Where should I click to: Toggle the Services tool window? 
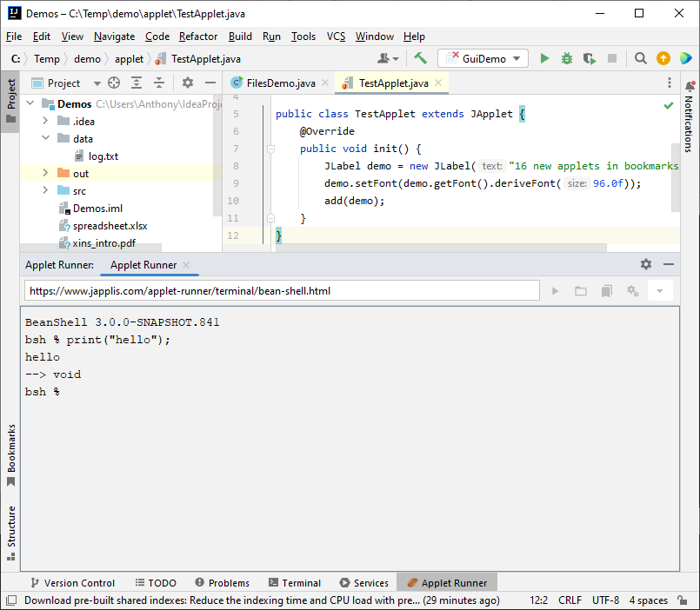pyautogui.click(x=363, y=583)
